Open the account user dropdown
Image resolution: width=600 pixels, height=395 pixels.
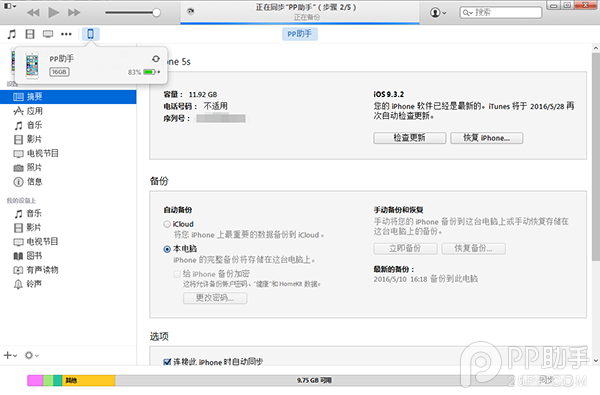[438, 13]
